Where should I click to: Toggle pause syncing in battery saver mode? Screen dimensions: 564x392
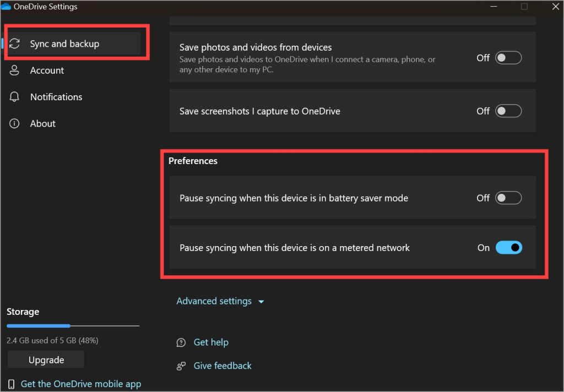(508, 198)
